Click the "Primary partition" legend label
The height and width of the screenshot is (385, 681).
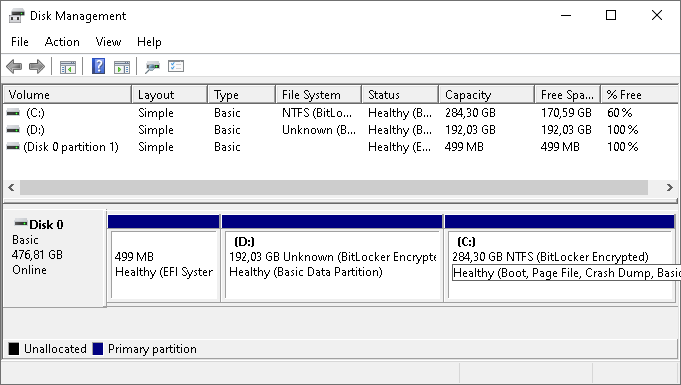pos(152,349)
